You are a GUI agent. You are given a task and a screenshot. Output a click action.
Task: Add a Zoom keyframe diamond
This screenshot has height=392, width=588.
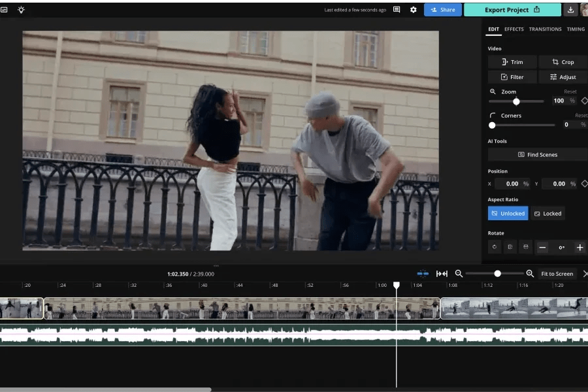[584, 101]
